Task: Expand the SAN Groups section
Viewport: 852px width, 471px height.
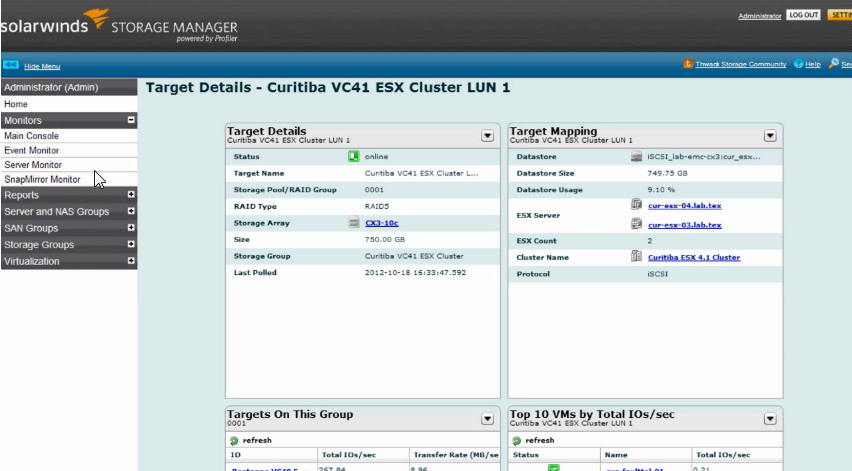Action: pos(131,228)
